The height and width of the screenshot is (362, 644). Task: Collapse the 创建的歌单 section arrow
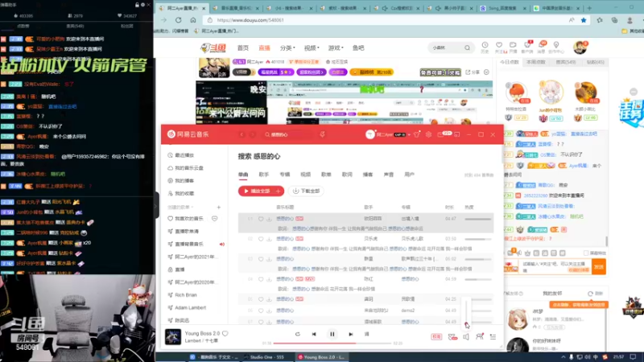tap(192, 208)
